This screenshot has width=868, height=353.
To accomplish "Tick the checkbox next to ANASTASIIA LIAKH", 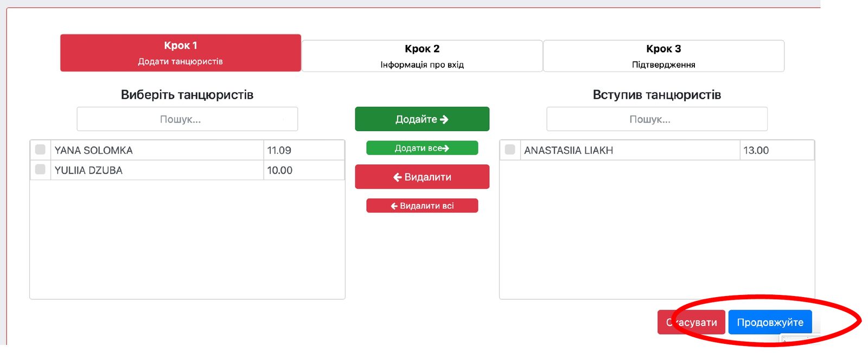I will pyautogui.click(x=510, y=149).
